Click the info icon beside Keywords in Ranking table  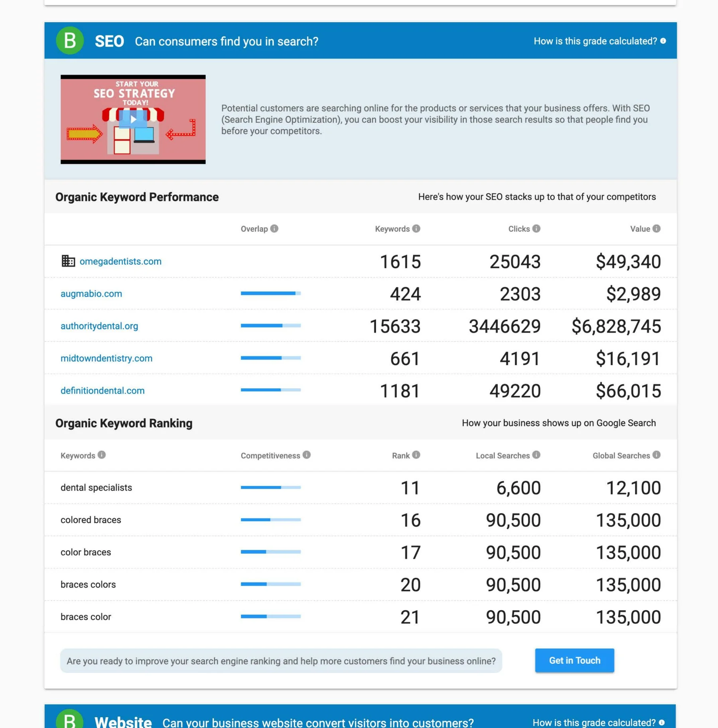pos(102,455)
